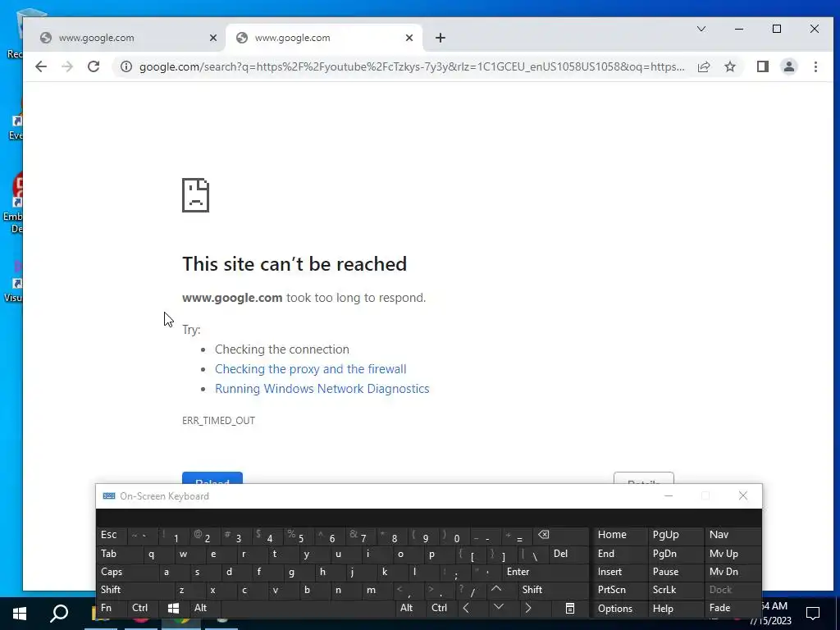The height and width of the screenshot is (630, 840).
Task: Tap the Esc key on On-Screen Keyboard
Action: [x=112, y=535]
